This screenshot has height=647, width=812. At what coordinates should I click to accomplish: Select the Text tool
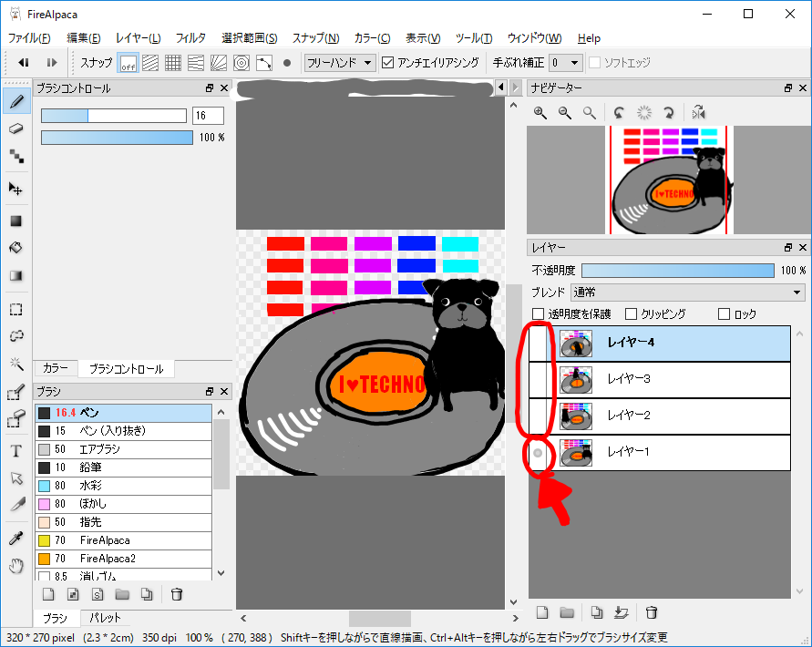point(16,451)
